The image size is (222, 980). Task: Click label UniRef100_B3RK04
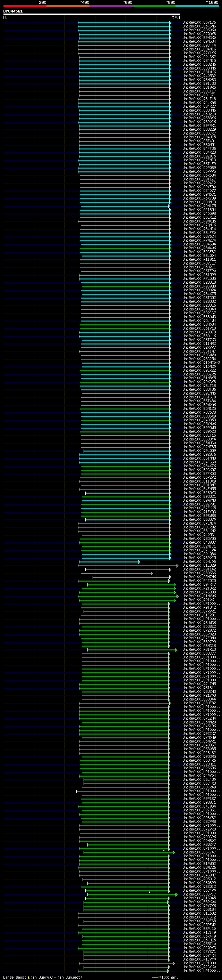[199, 902]
